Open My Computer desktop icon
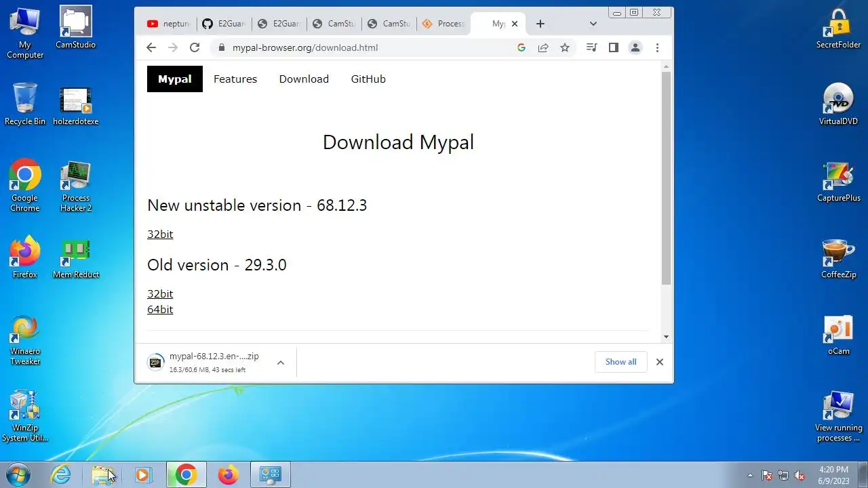This screenshot has height=488, width=868. (x=24, y=33)
